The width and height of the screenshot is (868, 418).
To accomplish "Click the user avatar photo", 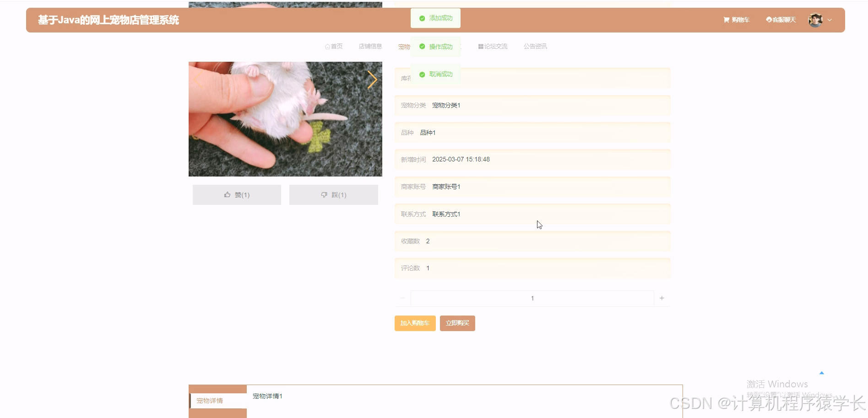I will (x=815, y=20).
